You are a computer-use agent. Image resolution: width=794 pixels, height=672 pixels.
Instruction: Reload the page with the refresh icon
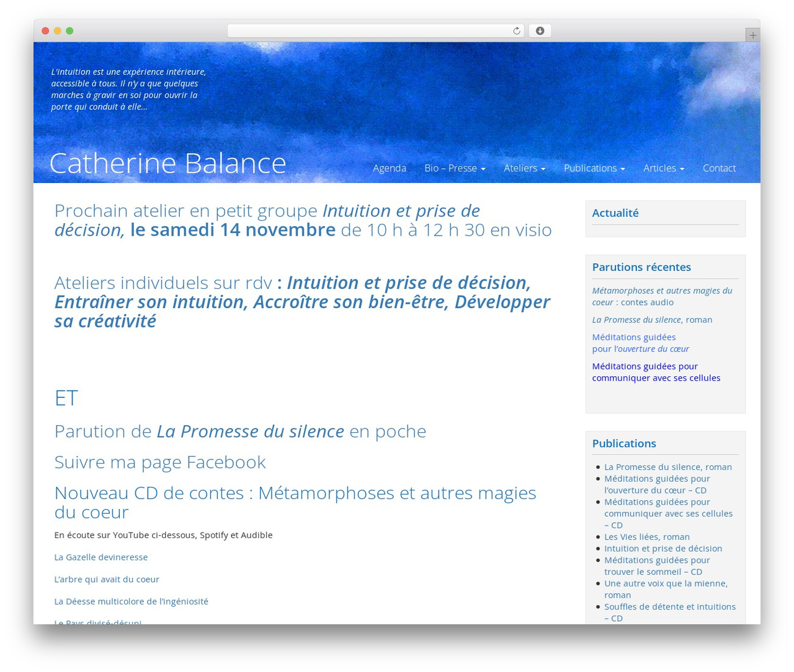pyautogui.click(x=516, y=31)
